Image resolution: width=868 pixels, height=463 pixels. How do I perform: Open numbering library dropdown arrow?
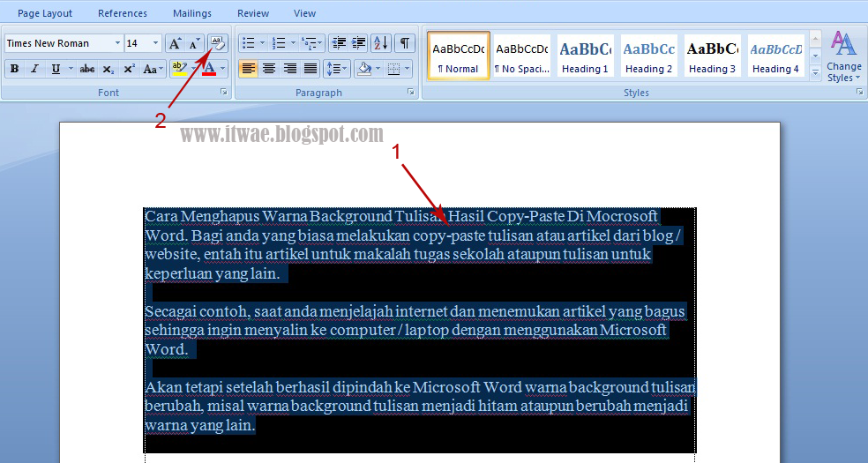click(x=293, y=43)
